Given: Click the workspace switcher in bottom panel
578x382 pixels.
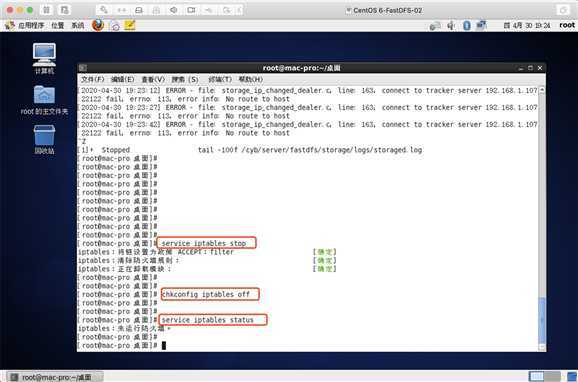Looking at the screenshot, I should click(544, 376).
